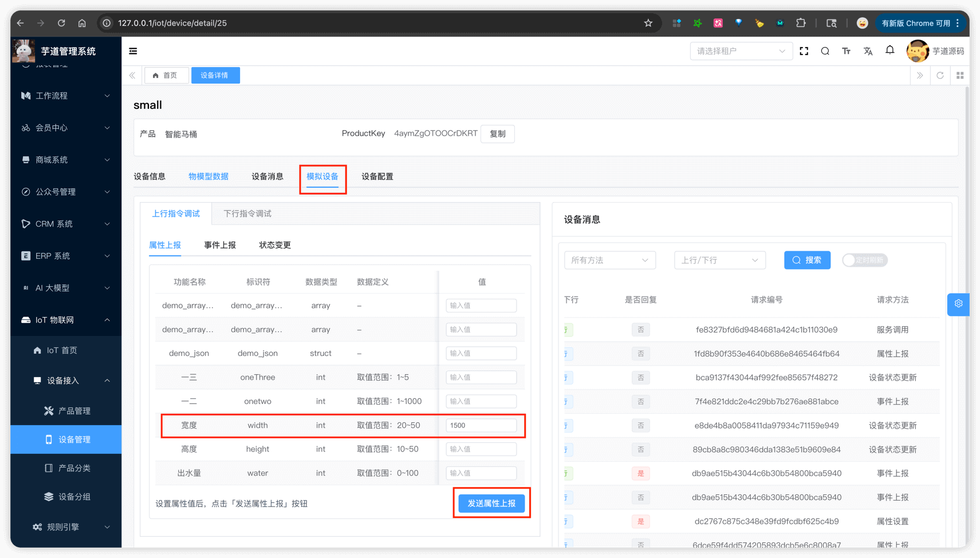980x558 pixels.
Task: Open the 所有方法 filter dropdown
Action: tap(609, 260)
